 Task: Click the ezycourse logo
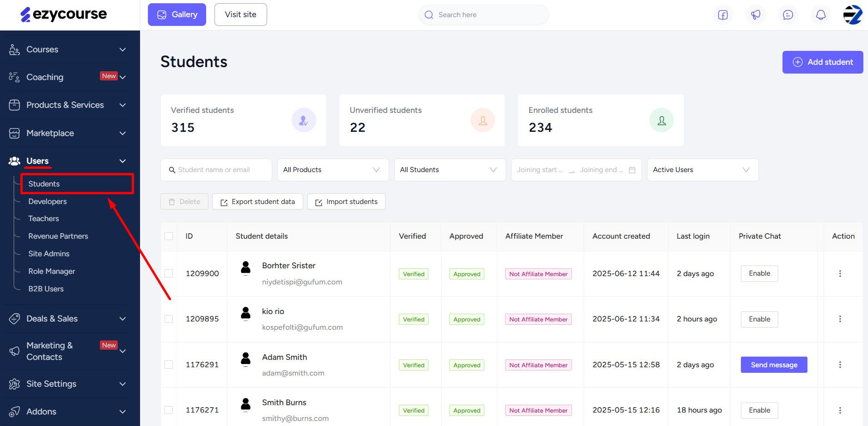pyautogui.click(x=64, y=14)
